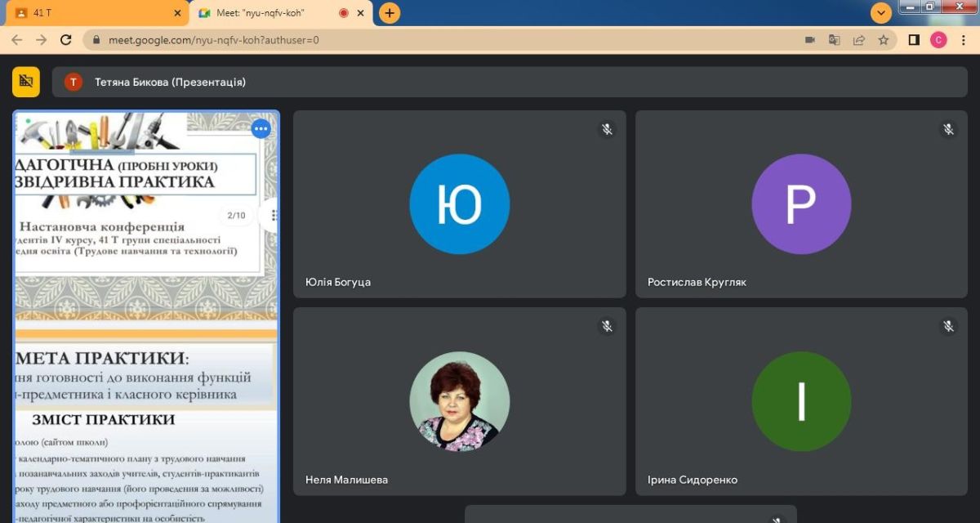Bookmark this page with the star icon
980x523 pixels.
883,40
